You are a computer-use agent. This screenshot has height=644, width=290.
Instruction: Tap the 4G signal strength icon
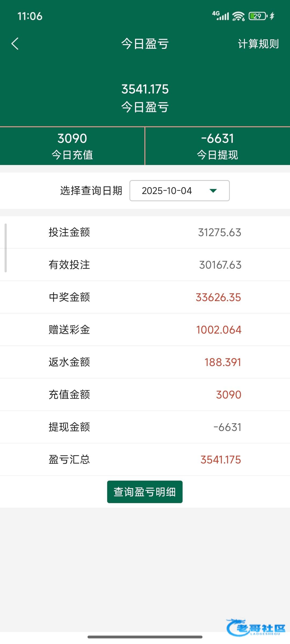pos(220,16)
